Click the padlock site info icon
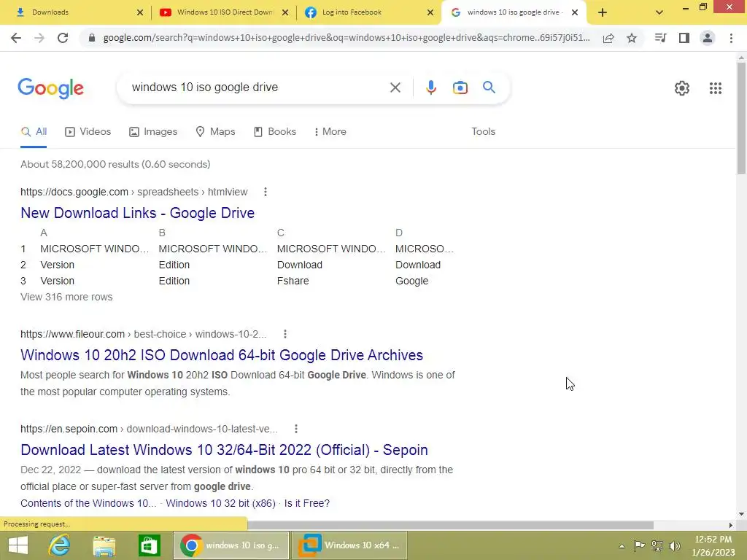 coord(92,38)
